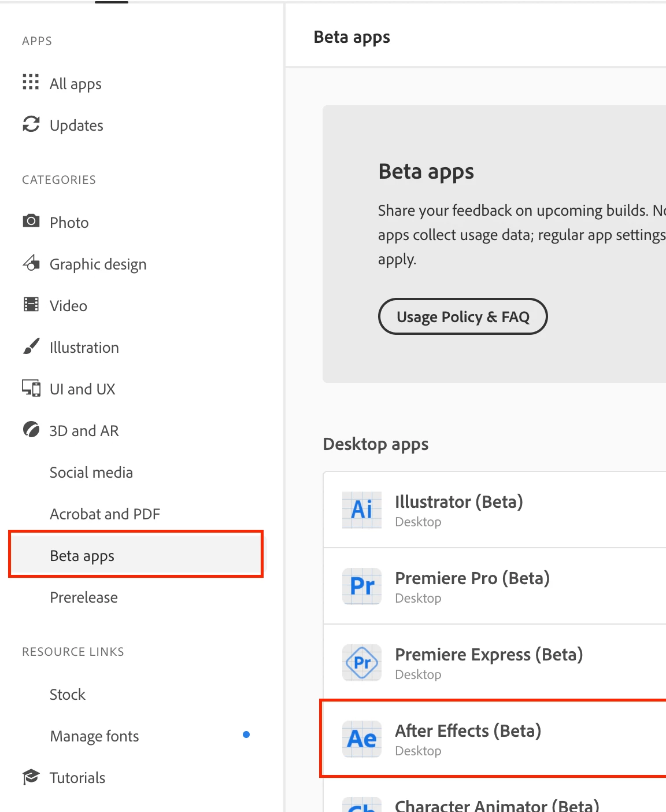Open the Prerelease category

tap(84, 597)
